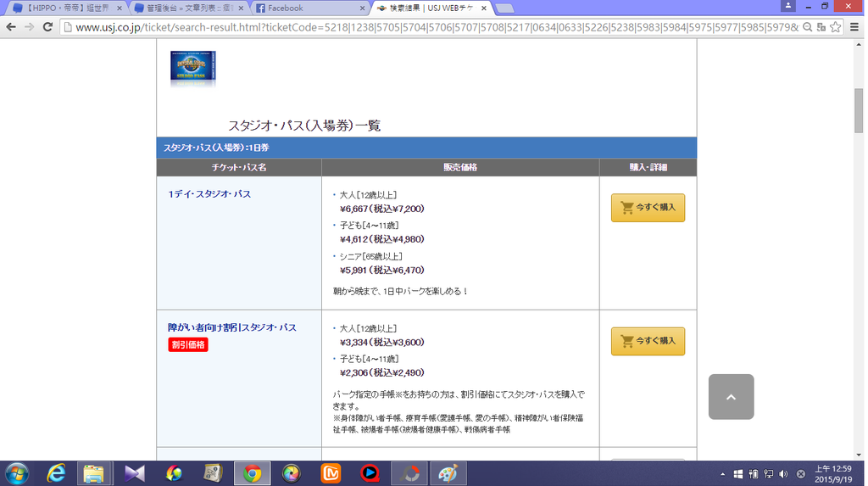Click the volume speaker tray icon

(x=783, y=474)
